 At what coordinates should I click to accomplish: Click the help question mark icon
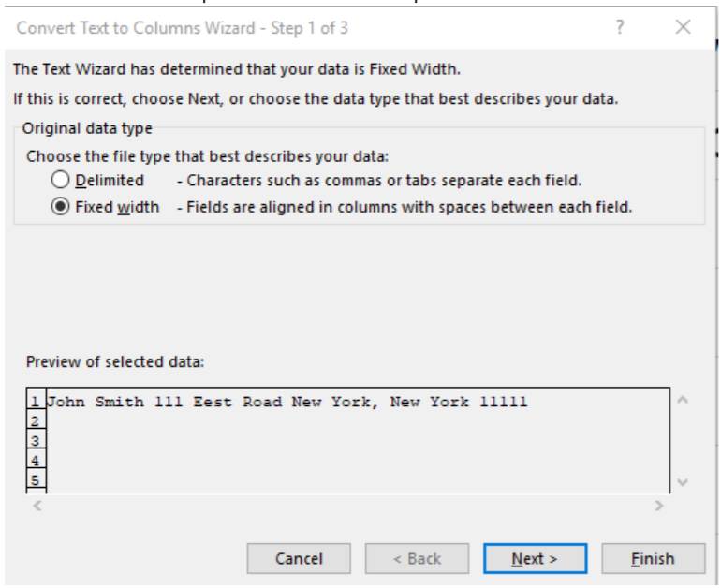coord(620,28)
